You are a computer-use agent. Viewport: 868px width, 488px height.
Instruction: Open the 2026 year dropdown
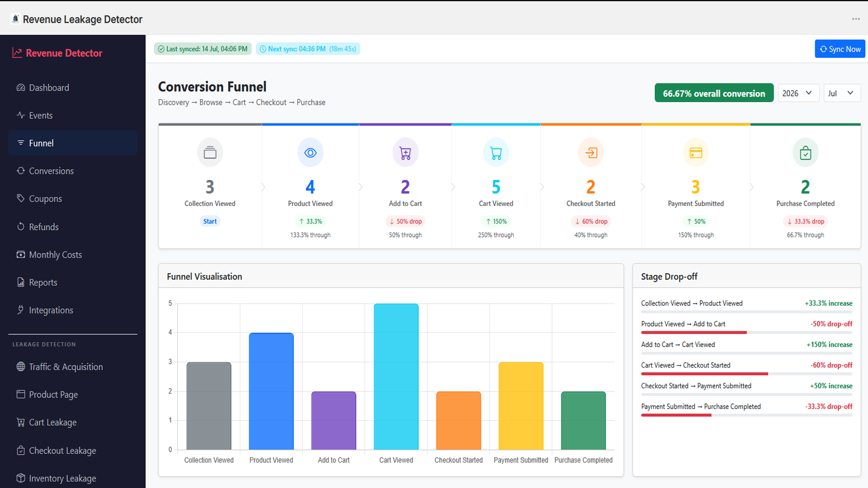coord(797,93)
